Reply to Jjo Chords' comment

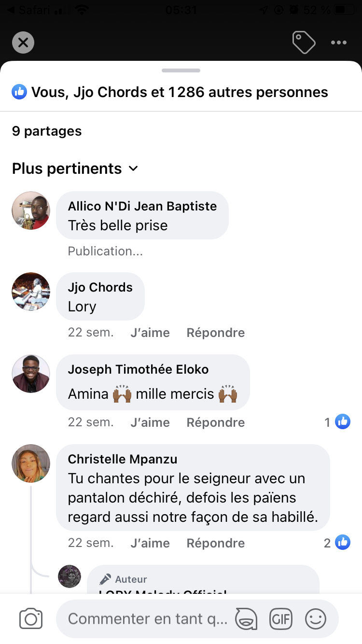click(215, 333)
